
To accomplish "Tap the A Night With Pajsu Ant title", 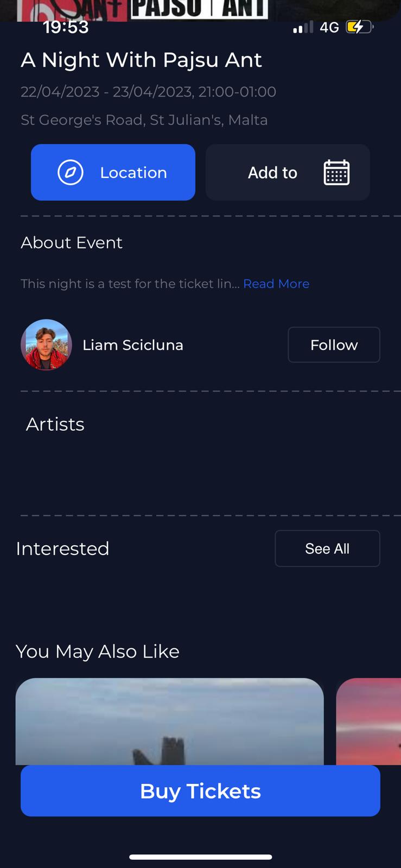I will click(x=141, y=60).
